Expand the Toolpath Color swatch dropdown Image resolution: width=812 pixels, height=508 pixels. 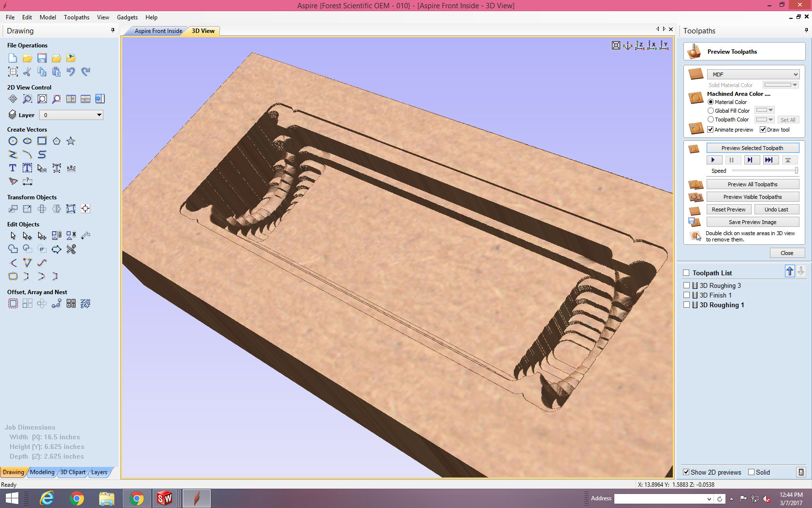(x=770, y=120)
